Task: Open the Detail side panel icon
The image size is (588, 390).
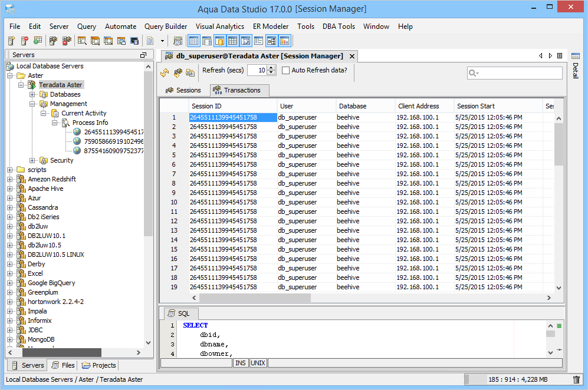Action: [575, 56]
